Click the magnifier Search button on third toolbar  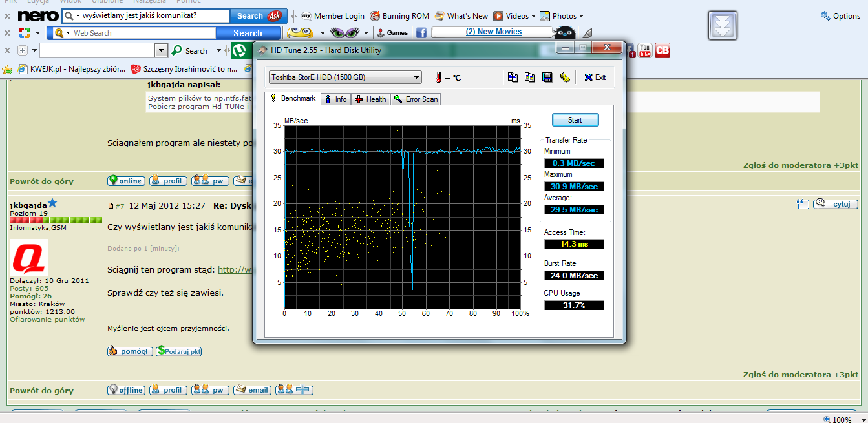click(x=190, y=50)
